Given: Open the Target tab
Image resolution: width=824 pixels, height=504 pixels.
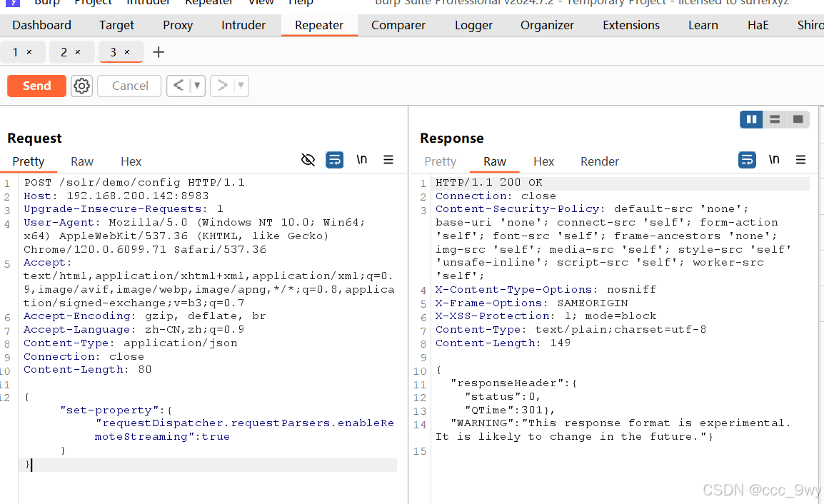Looking at the screenshot, I should point(116,25).
